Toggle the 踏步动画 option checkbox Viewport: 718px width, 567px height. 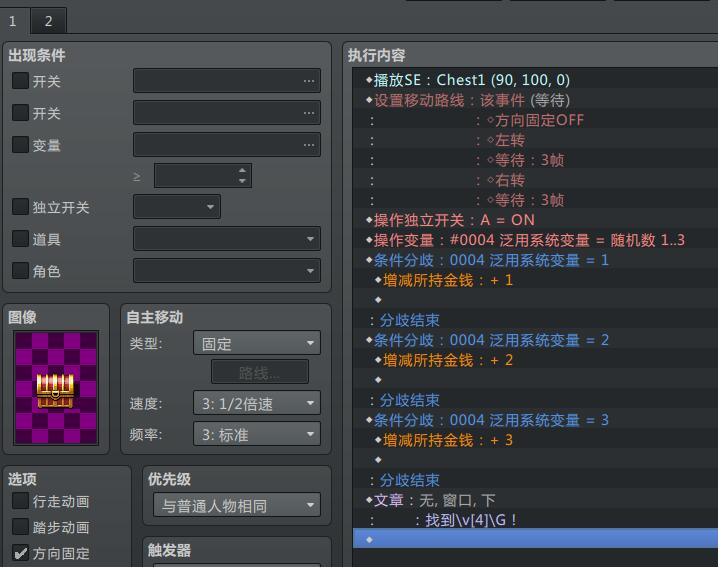(x=20, y=527)
